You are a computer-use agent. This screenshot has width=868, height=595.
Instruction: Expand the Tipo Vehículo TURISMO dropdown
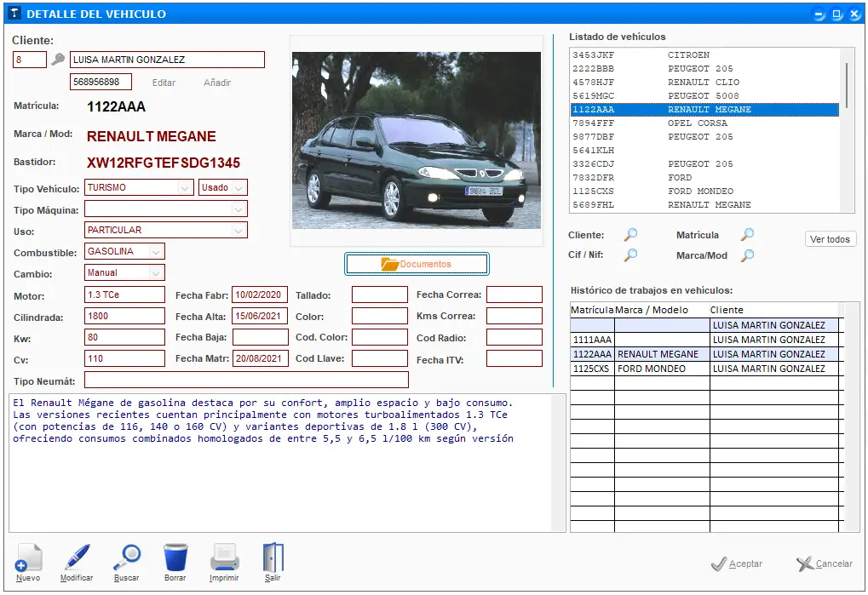point(184,188)
